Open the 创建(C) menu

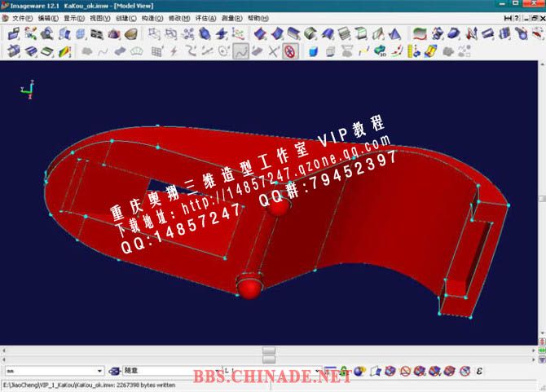tap(126, 18)
